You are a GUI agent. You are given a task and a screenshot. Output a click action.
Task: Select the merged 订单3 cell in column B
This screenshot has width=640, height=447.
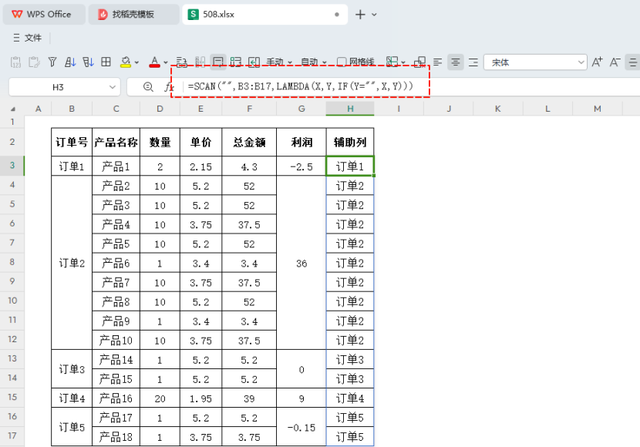[72, 369]
